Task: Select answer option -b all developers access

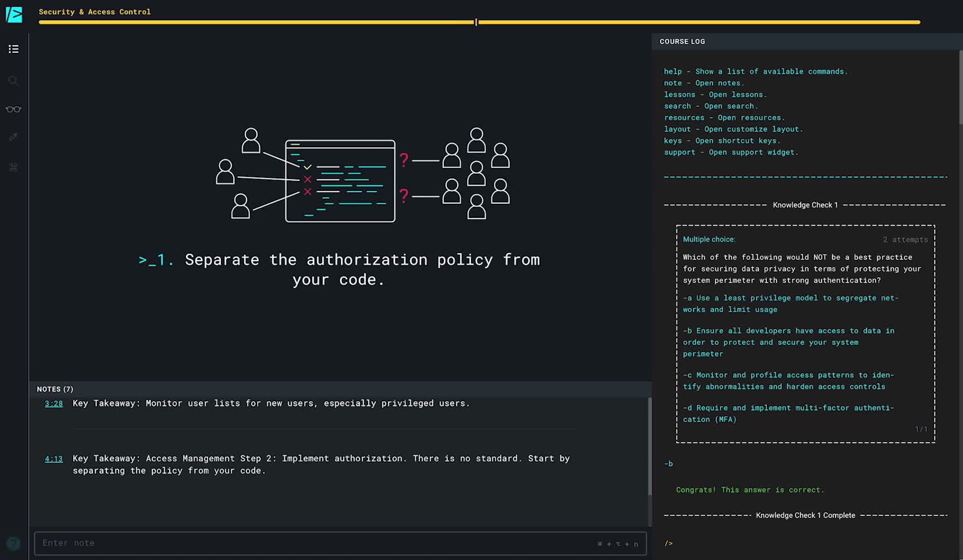Action: coord(788,342)
